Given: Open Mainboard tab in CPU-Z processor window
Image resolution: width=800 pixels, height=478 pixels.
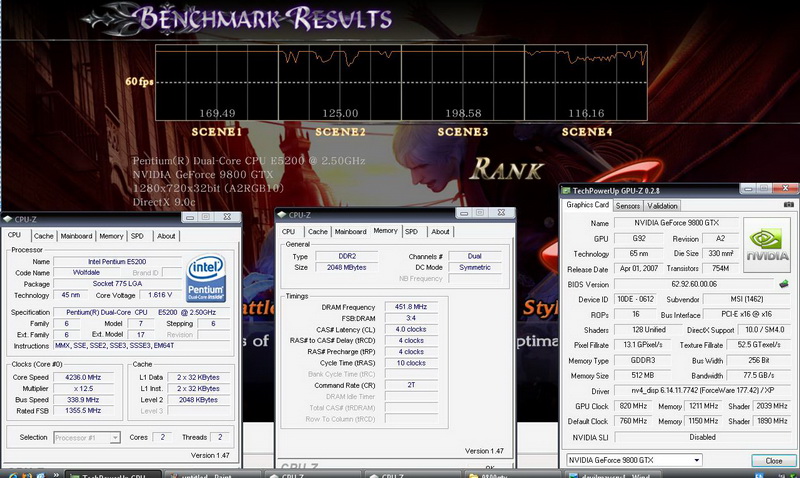Looking at the screenshot, I should tap(77, 236).
